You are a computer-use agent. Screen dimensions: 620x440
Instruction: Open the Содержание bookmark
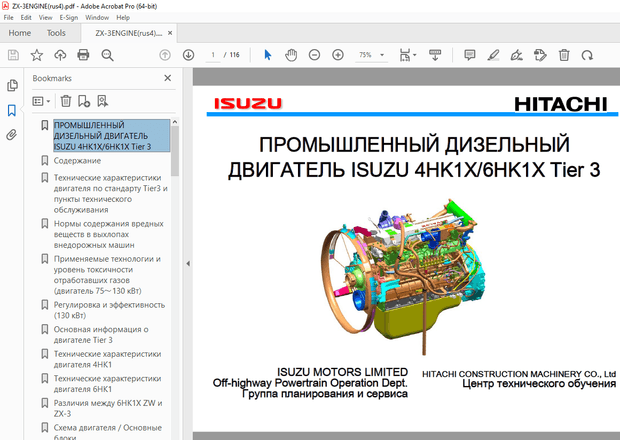tap(78, 161)
